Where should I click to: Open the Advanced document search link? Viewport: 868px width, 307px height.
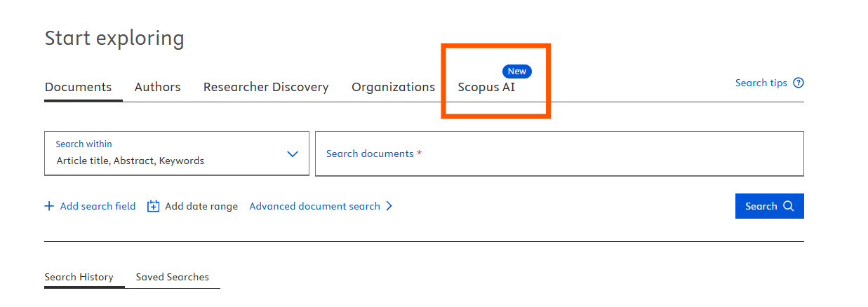click(314, 206)
